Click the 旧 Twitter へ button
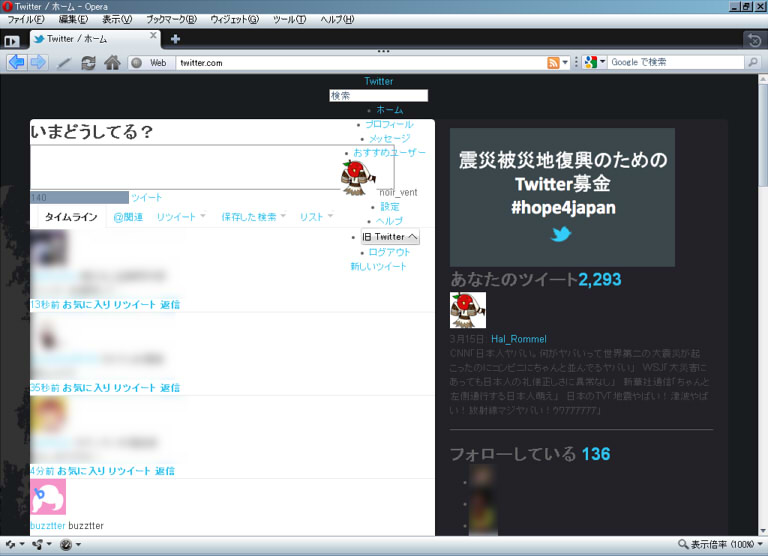 click(390, 237)
